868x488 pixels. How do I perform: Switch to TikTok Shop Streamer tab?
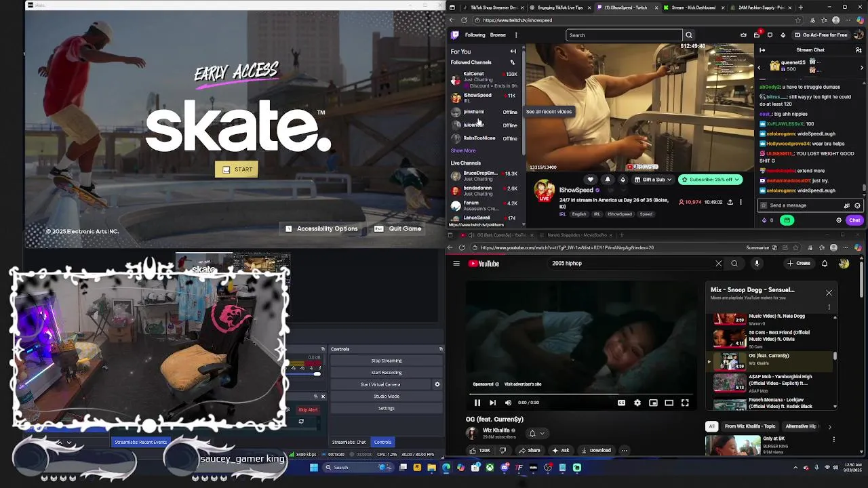494,7
